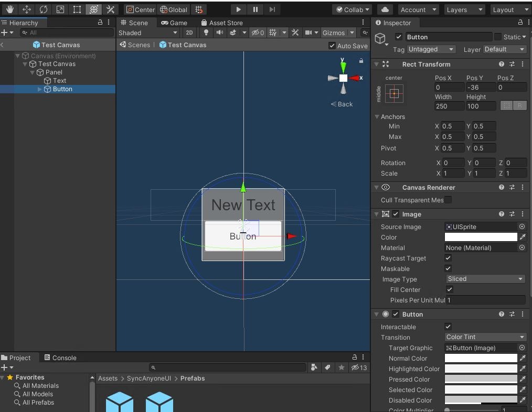532x412 pixels.
Task: Toggle the 2D view button
Action: pos(189,32)
